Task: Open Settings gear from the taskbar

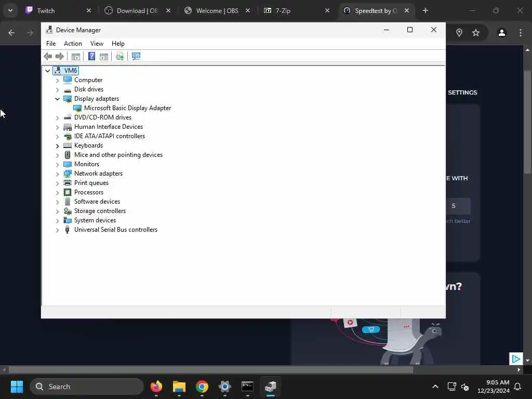Action: pyautogui.click(x=224, y=387)
